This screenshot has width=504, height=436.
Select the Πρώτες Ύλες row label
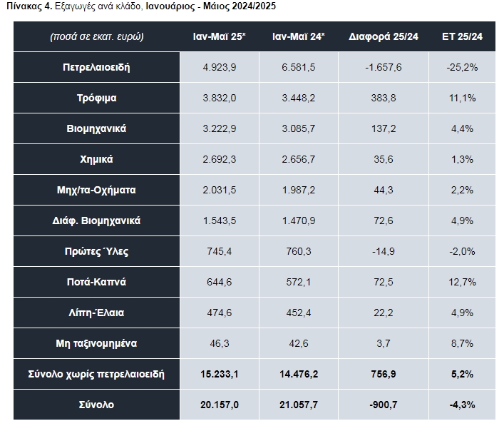tap(96, 251)
